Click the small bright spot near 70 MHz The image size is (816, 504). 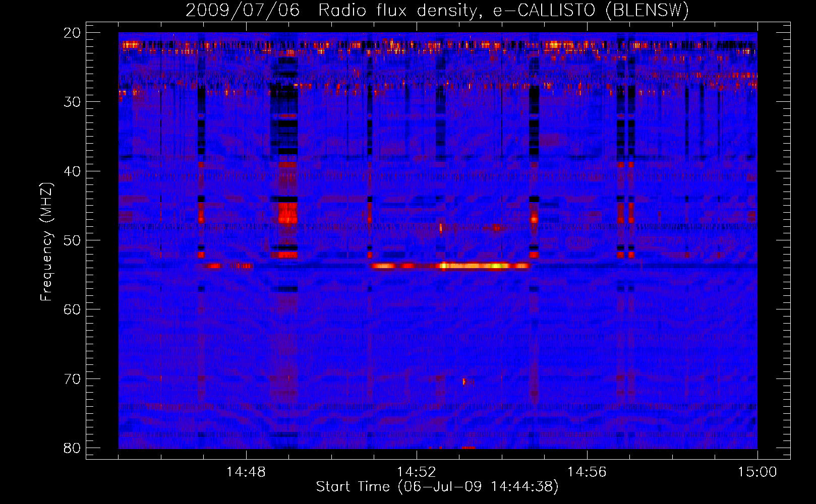tap(464, 382)
